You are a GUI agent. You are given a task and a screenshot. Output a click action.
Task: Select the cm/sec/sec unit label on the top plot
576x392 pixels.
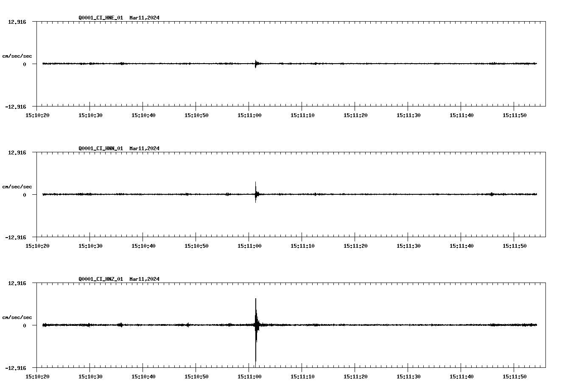pos(17,56)
